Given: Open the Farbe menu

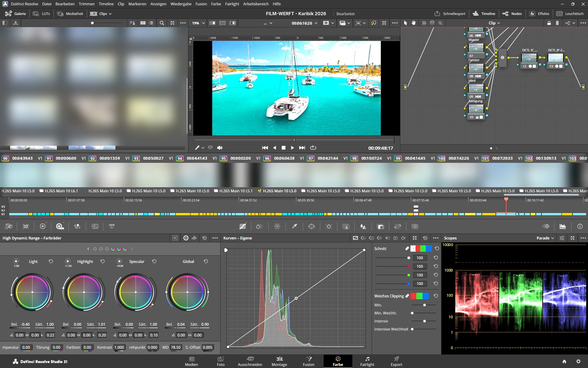Looking at the screenshot, I should 216,4.
